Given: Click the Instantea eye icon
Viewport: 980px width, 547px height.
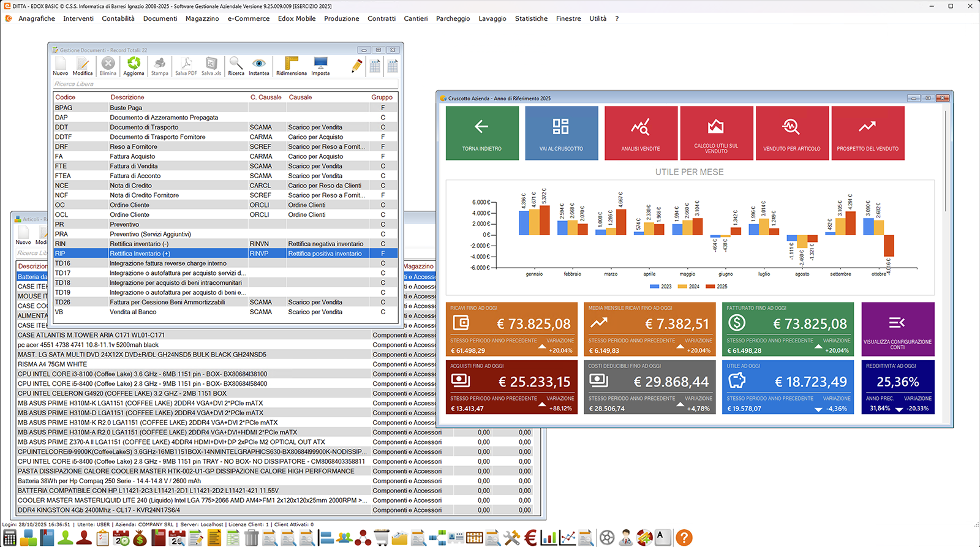Looking at the screenshot, I should [x=258, y=66].
